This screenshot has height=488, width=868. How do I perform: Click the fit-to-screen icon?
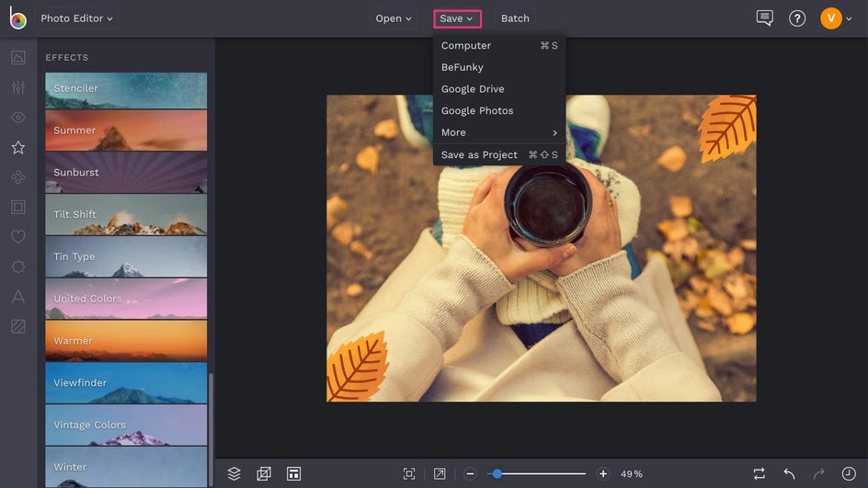409,473
